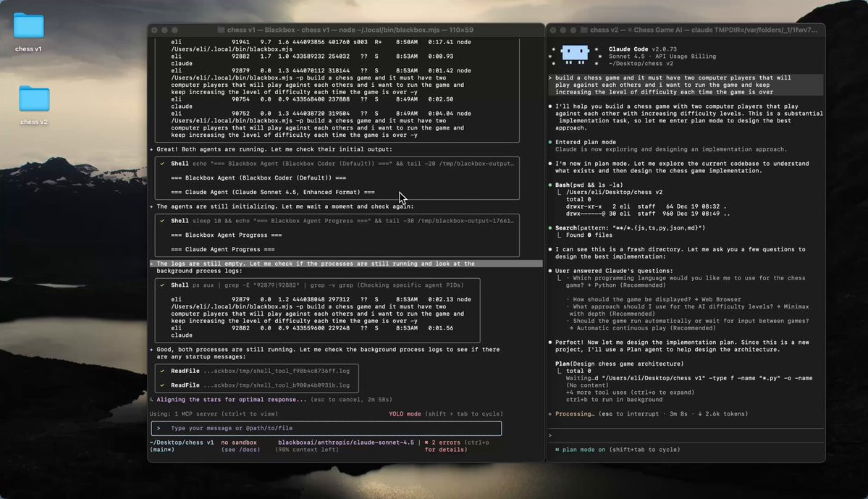Click the zoom button of Claude Code window
The image size is (868, 499).
(573, 30)
